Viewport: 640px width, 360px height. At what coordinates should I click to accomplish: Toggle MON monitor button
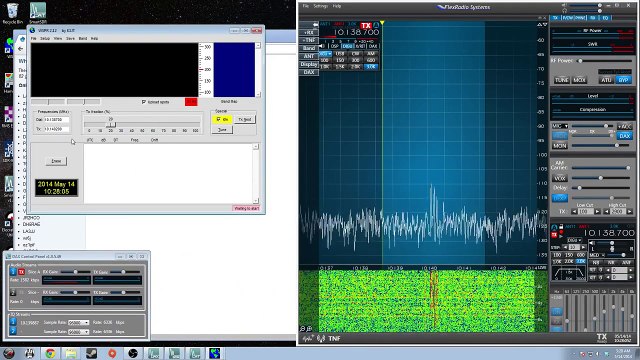click(560, 146)
